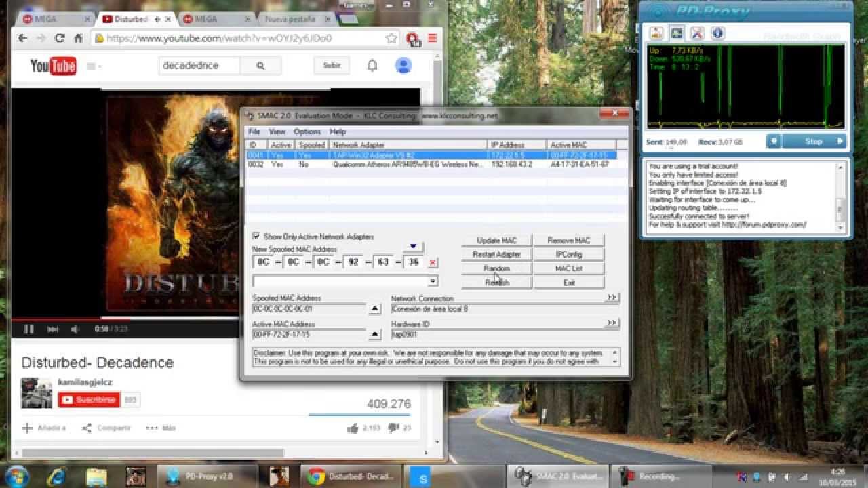Viewport: 868px width, 488px height.
Task: Open the Windows Start button
Action: click(x=16, y=476)
